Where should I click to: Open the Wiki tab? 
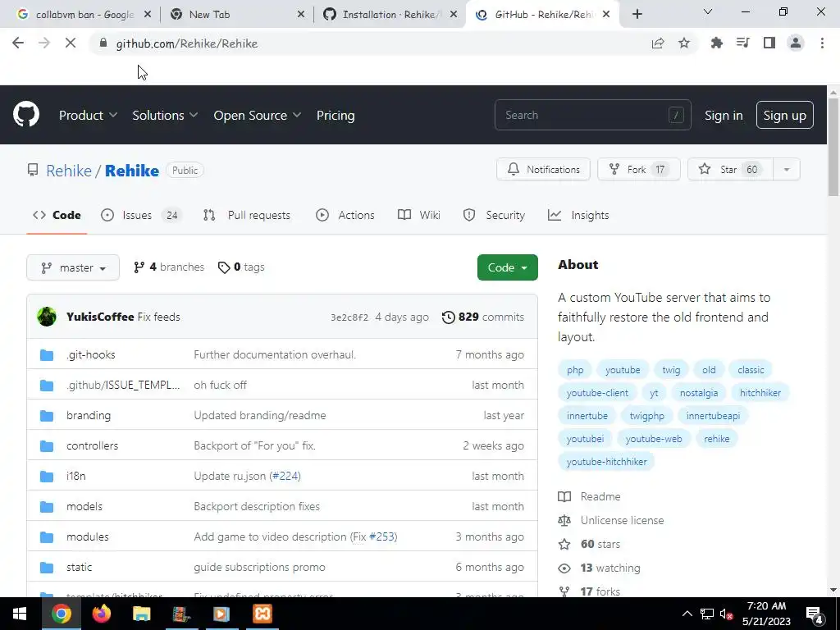point(419,215)
